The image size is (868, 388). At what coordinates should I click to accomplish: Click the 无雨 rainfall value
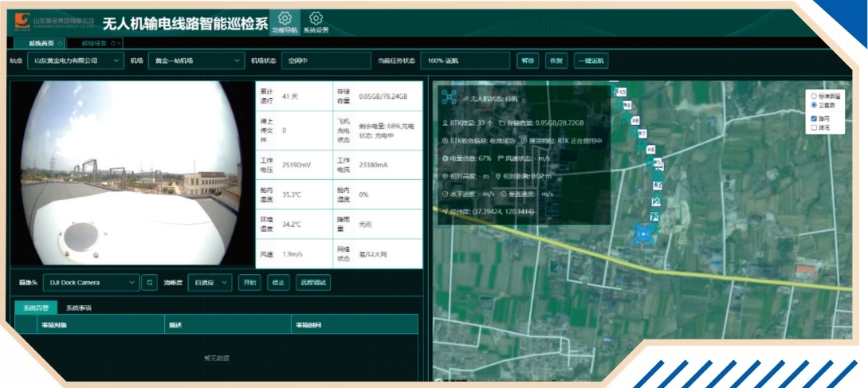(x=364, y=225)
